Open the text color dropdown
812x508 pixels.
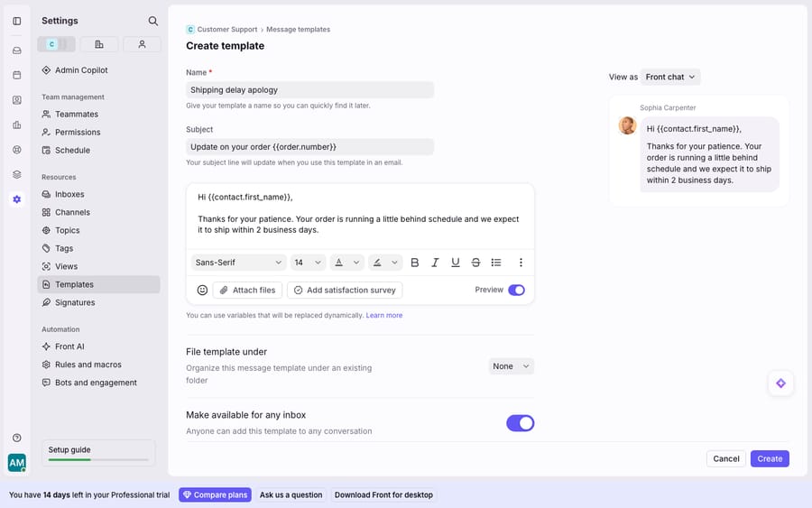coord(346,263)
